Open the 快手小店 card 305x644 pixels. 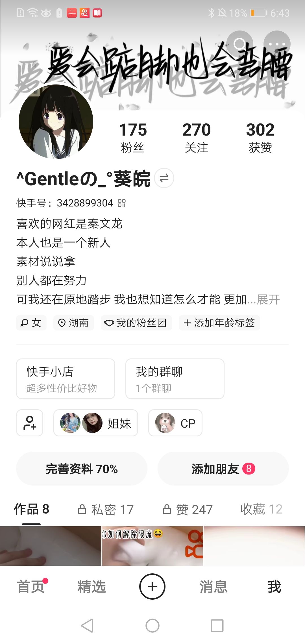(66, 379)
